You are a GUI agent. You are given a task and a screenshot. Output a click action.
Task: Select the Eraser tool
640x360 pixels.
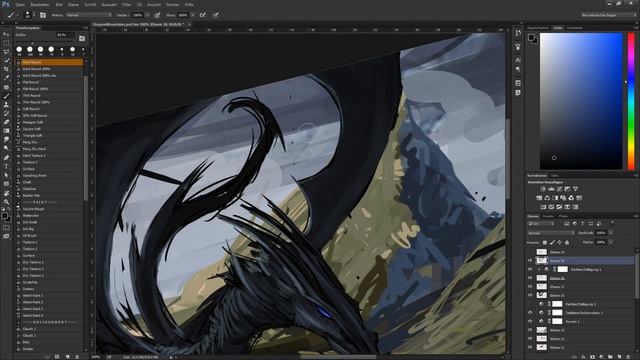[6, 122]
